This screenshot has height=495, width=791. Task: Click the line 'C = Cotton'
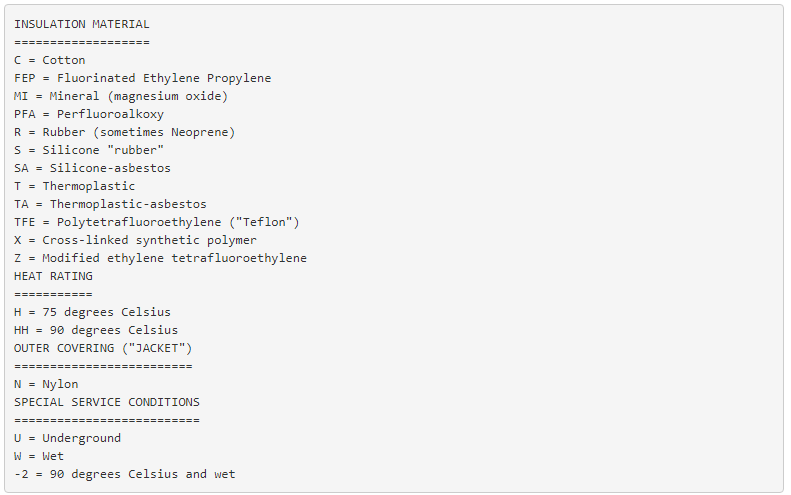click(x=50, y=60)
